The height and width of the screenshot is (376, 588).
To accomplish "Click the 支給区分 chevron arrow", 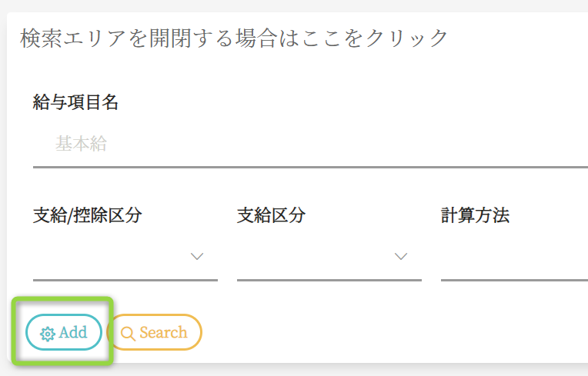I will [x=400, y=256].
